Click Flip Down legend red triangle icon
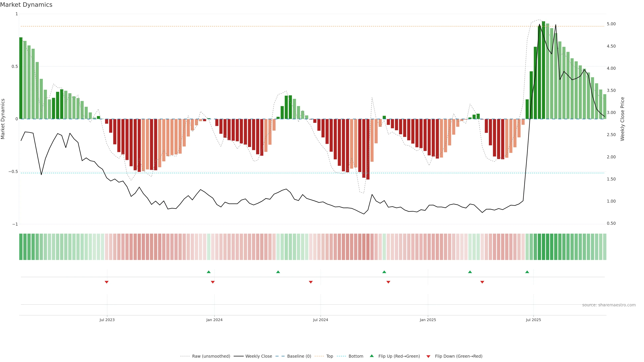This screenshot has height=362, width=644. coord(428,356)
